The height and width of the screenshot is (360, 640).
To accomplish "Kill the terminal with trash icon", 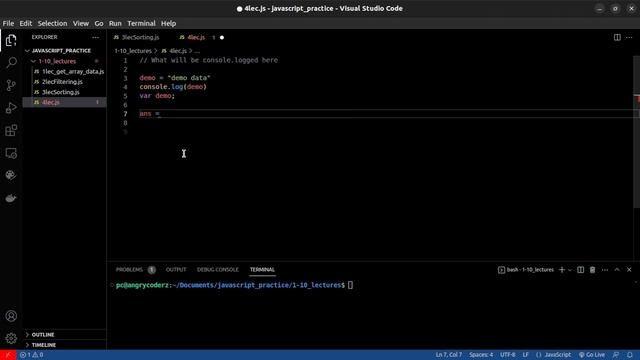I will coord(592,270).
